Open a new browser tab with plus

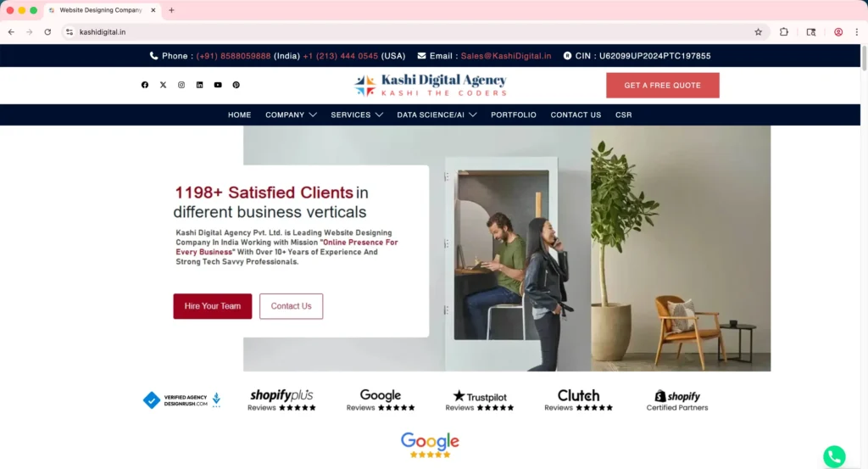171,10
